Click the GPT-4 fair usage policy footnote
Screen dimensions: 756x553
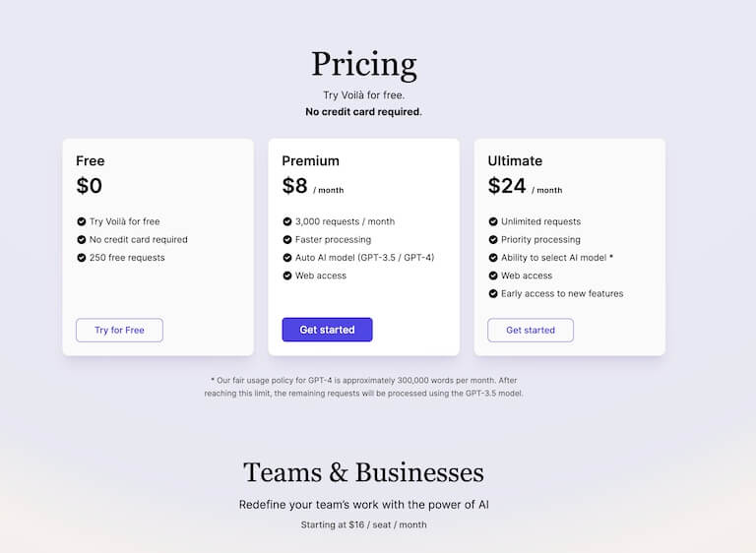363,387
